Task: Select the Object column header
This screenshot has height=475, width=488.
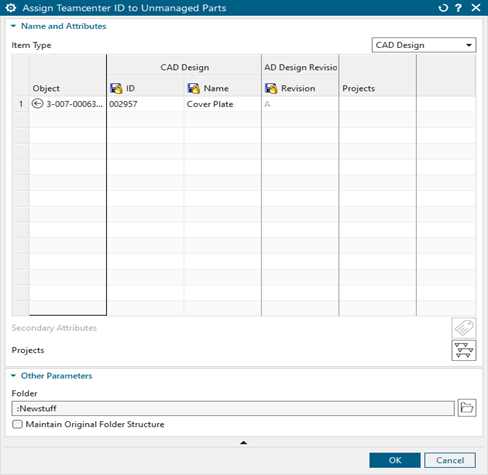Action: [x=46, y=88]
